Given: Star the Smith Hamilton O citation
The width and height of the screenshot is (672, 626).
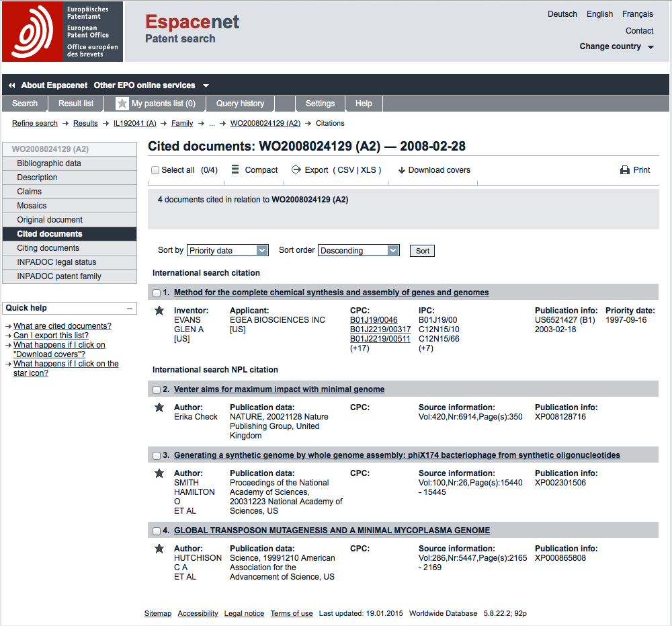Looking at the screenshot, I should coord(159,474).
